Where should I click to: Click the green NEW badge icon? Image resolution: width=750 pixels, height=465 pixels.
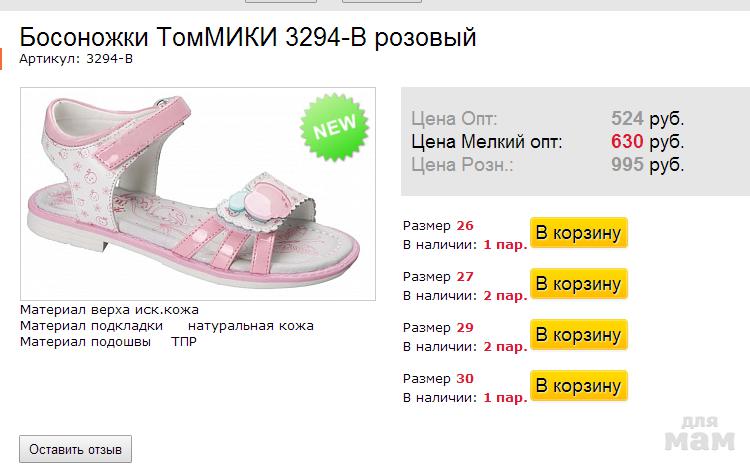335,129
